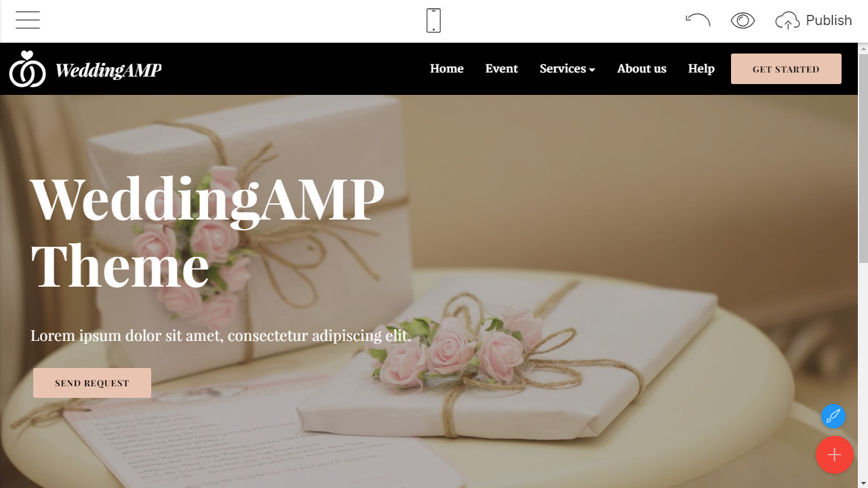The width and height of the screenshot is (868, 488).
Task: Click the Publish text label
Action: click(829, 20)
